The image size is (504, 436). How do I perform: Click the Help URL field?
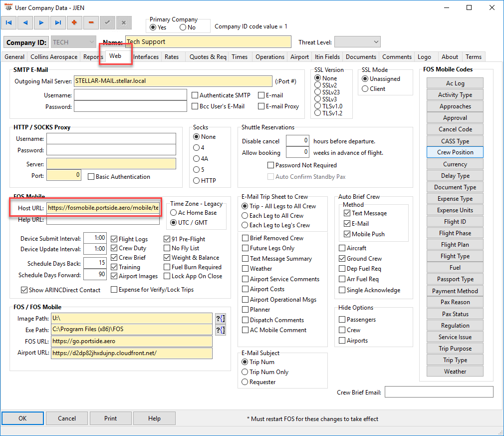pos(103,220)
